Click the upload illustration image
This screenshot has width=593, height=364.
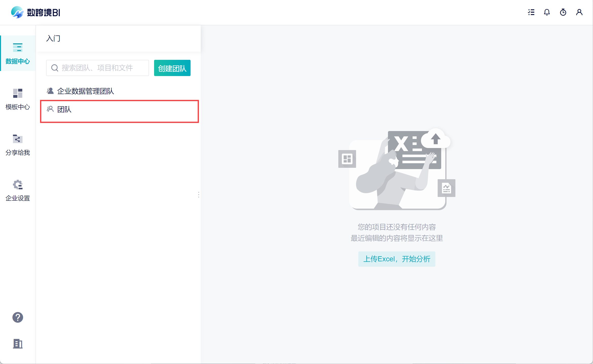pos(397,169)
